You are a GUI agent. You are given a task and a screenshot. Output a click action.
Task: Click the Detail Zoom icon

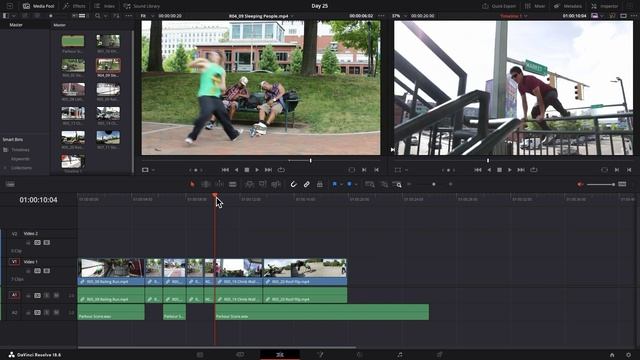click(x=384, y=184)
